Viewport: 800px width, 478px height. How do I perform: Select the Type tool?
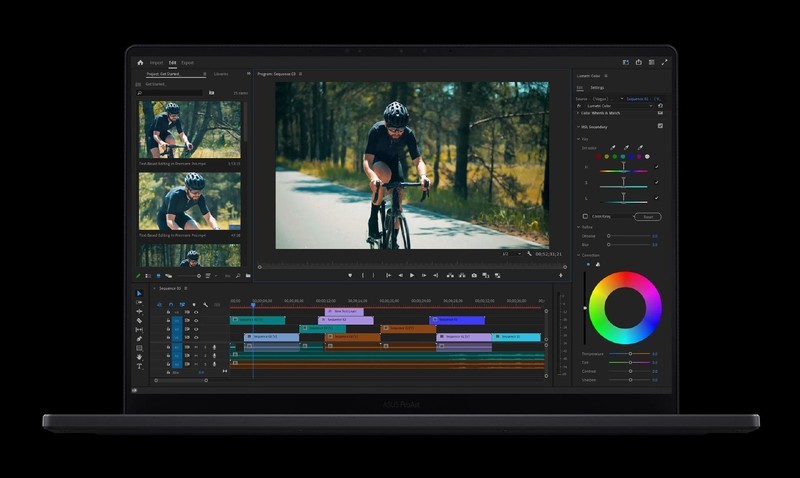pos(139,366)
